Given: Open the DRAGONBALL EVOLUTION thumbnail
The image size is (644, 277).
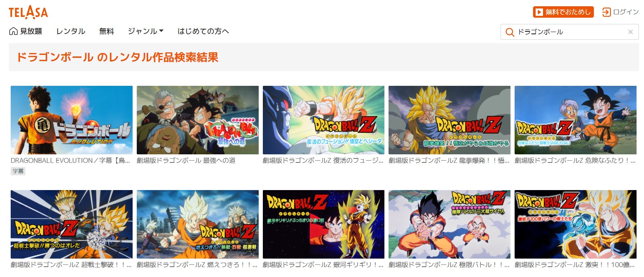Looking at the screenshot, I should coord(72,120).
